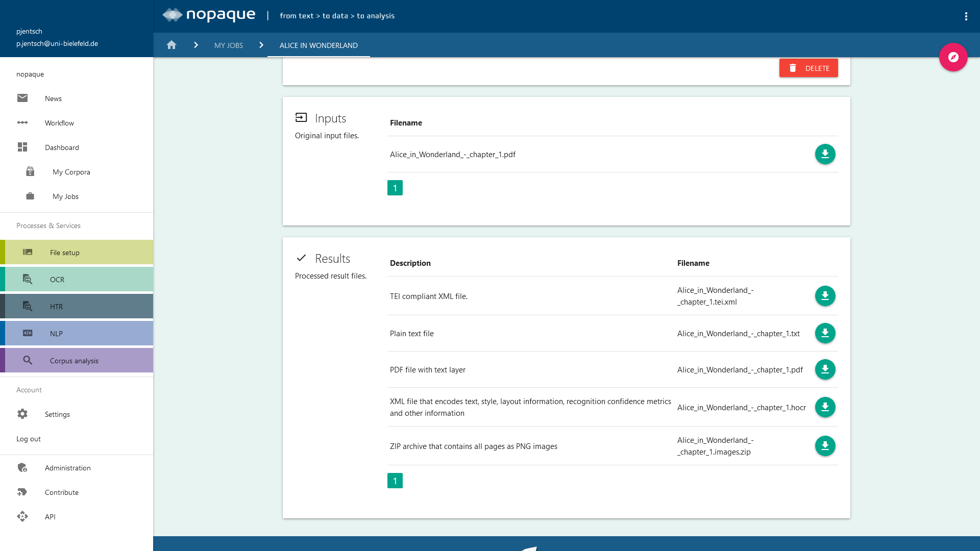This screenshot has height=551, width=980.
Task: Download the input PDF file Alice_in_Wonderland_-_chapter_1.pdf
Action: click(825, 154)
